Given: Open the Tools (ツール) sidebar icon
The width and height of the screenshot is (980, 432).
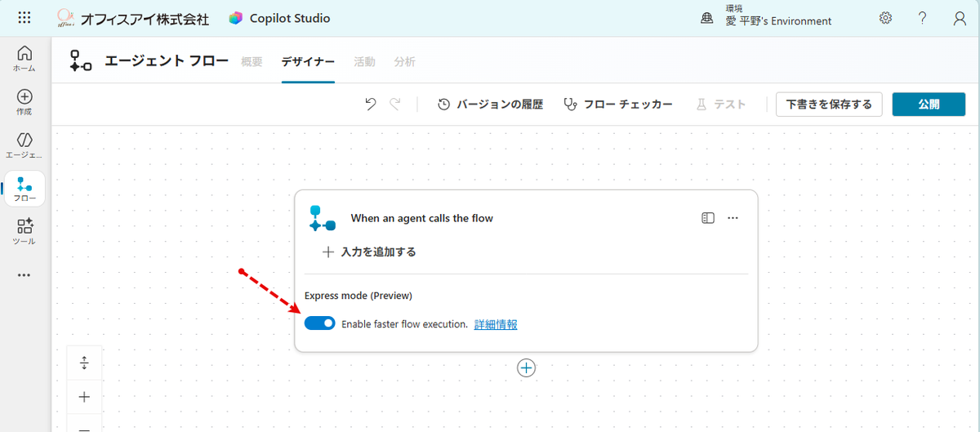Looking at the screenshot, I should pyautogui.click(x=24, y=231).
